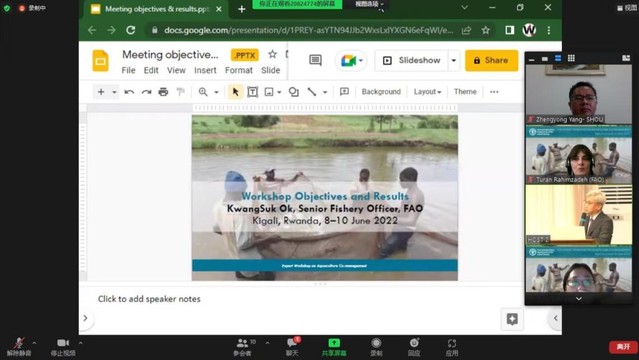The height and width of the screenshot is (360, 639).
Task: Reload the Google Slides page
Action: [130, 30]
